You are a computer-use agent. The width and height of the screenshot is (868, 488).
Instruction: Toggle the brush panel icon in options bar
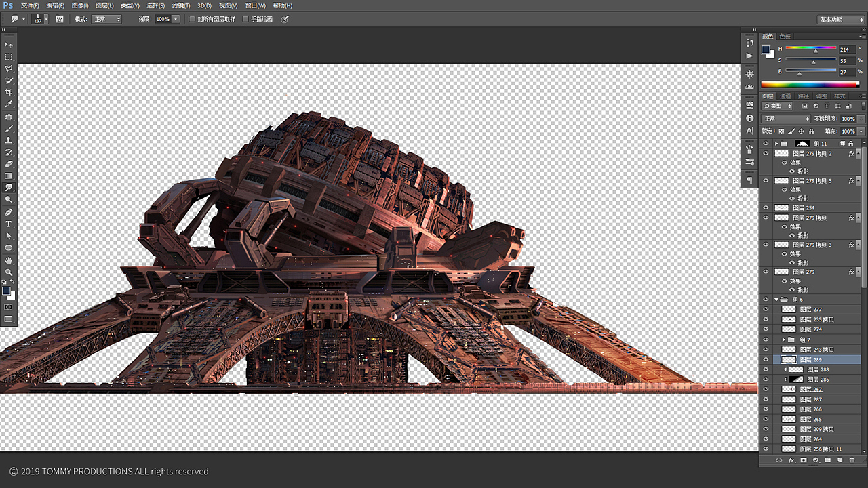point(60,19)
